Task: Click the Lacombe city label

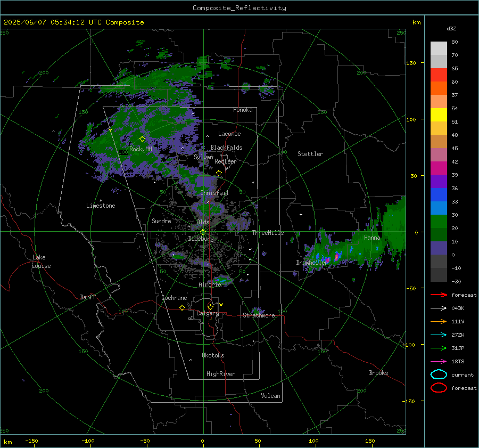Action: pos(229,134)
